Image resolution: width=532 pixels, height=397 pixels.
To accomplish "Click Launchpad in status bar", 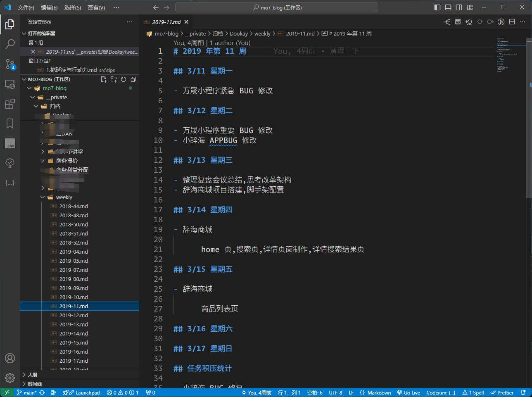I will point(81,392).
